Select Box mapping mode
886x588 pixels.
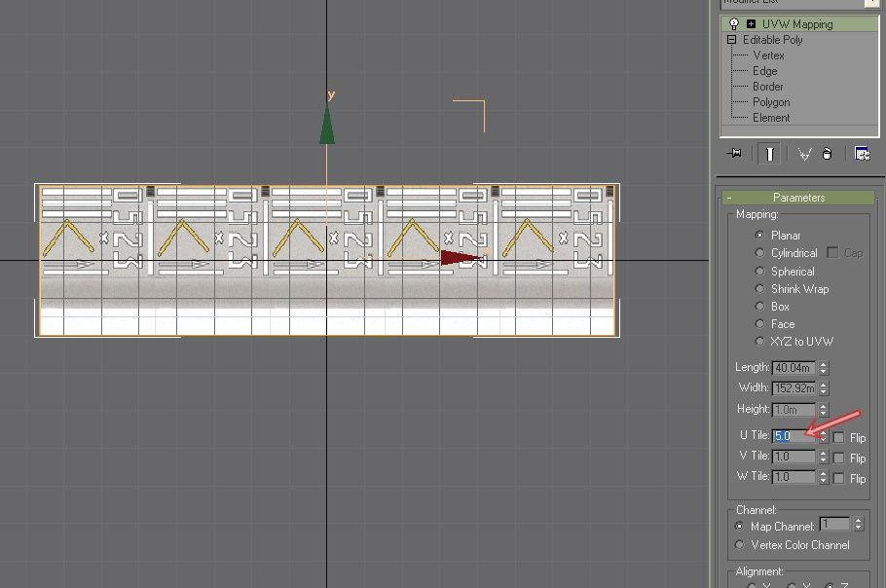point(759,306)
